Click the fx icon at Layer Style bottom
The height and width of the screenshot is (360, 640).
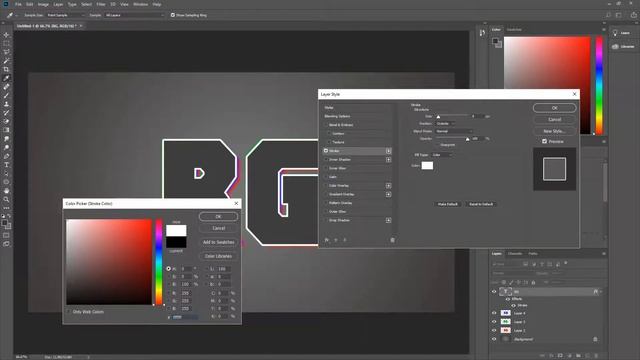click(x=327, y=240)
